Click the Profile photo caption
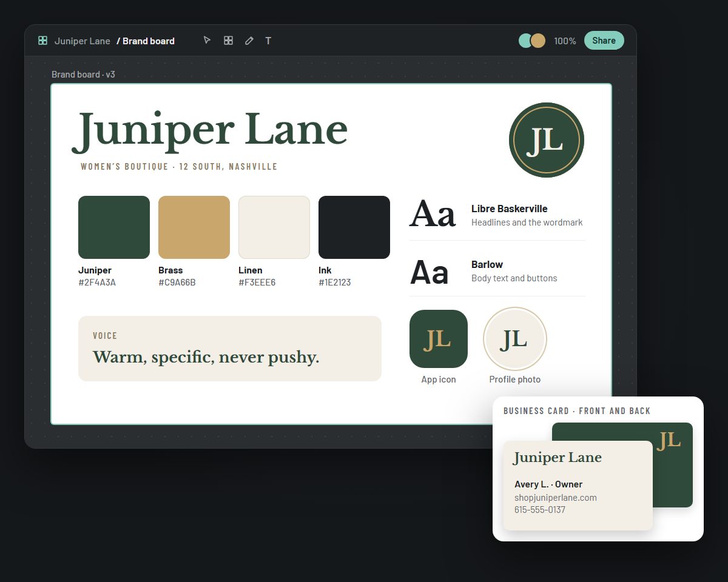Image resolution: width=728 pixels, height=582 pixels. click(515, 380)
